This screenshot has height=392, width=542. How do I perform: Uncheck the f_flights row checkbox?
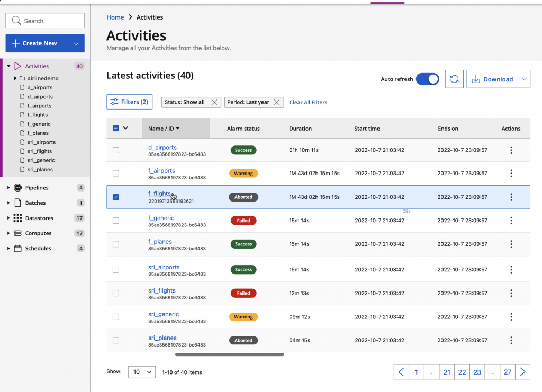[116, 197]
